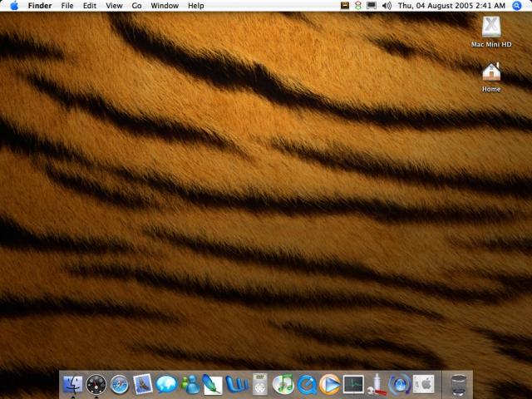Open Mail stamp icon in Dock
532x399 pixels.
143,384
